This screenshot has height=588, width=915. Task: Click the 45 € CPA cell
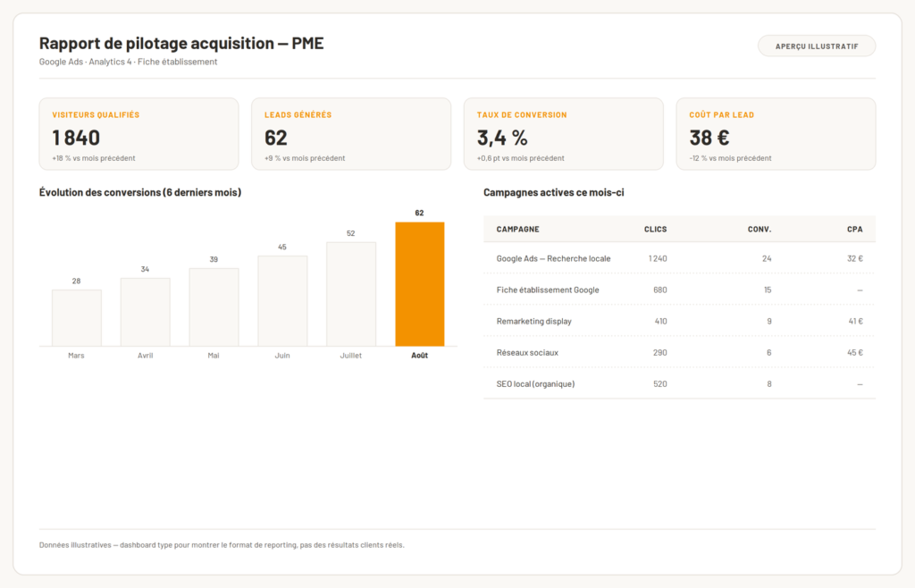[855, 352]
